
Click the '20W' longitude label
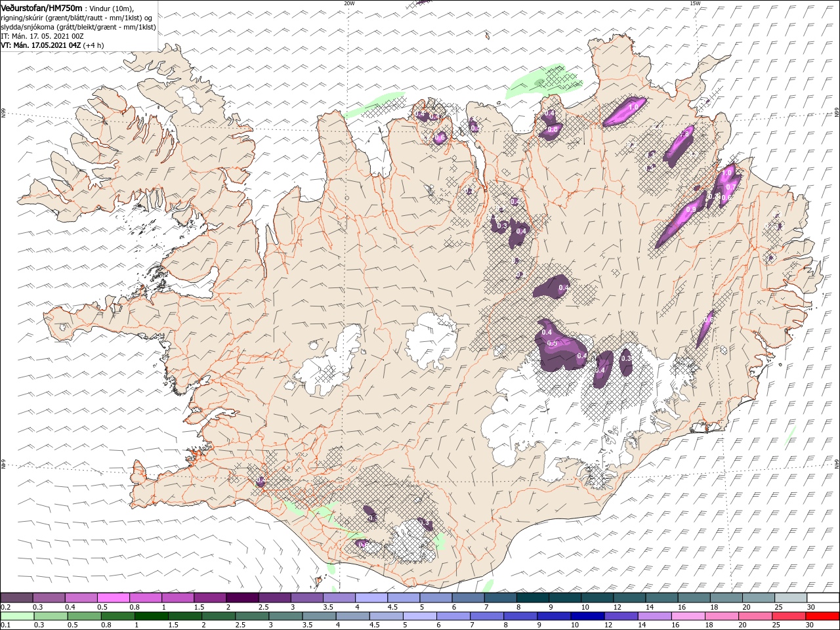click(x=349, y=3)
